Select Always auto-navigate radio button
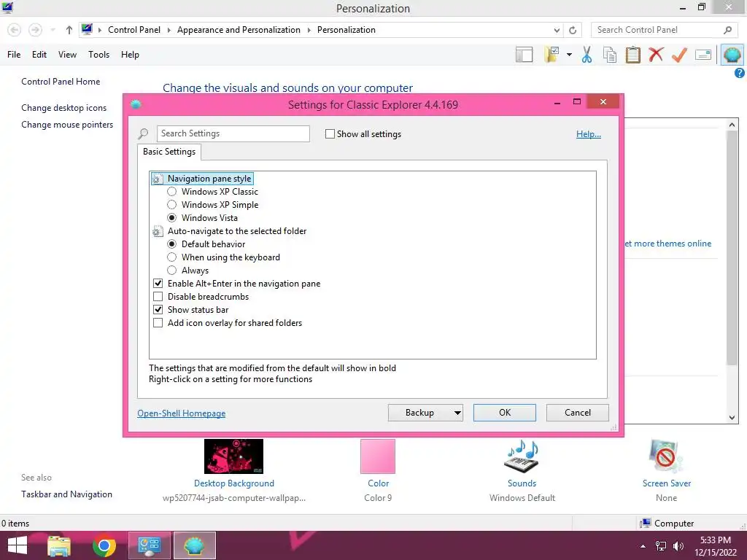Screen dimensions: 747x560 pyautogui.click(x=172, y=271)
